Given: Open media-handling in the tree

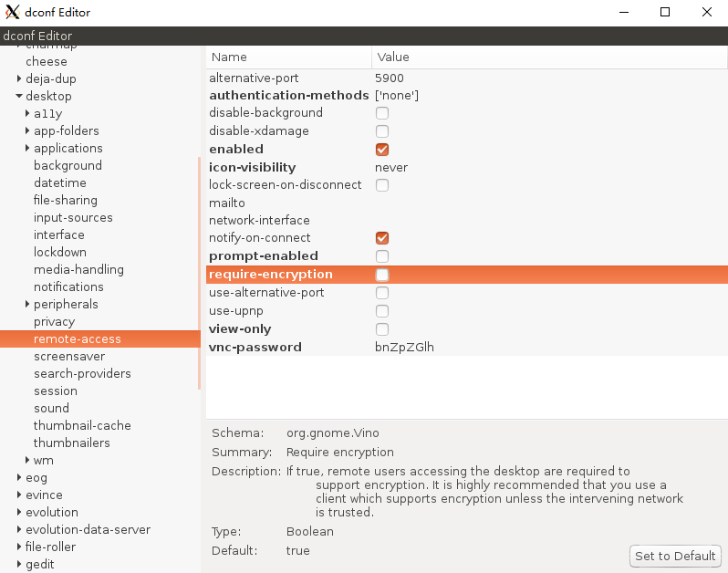Looking at the screenshot, I should [78, 269].
